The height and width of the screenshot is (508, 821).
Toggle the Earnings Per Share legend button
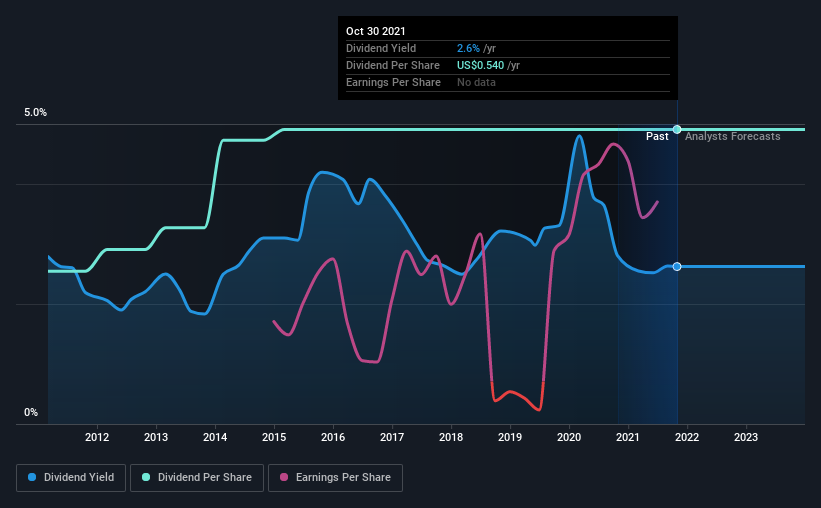(x=335, y=478)
